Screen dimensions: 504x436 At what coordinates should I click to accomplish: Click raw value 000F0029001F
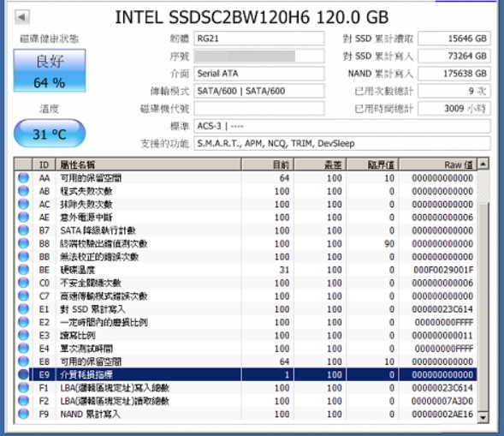[443, 270]
